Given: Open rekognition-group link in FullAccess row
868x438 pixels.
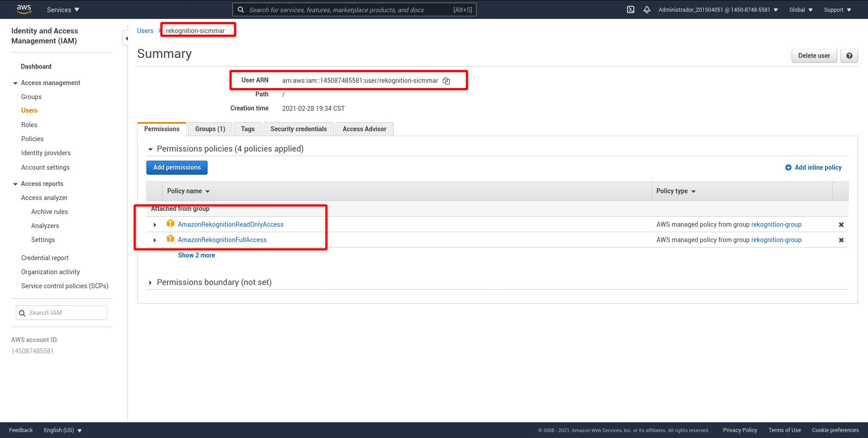Looking at the screenshot, I should tap(776, 240).
